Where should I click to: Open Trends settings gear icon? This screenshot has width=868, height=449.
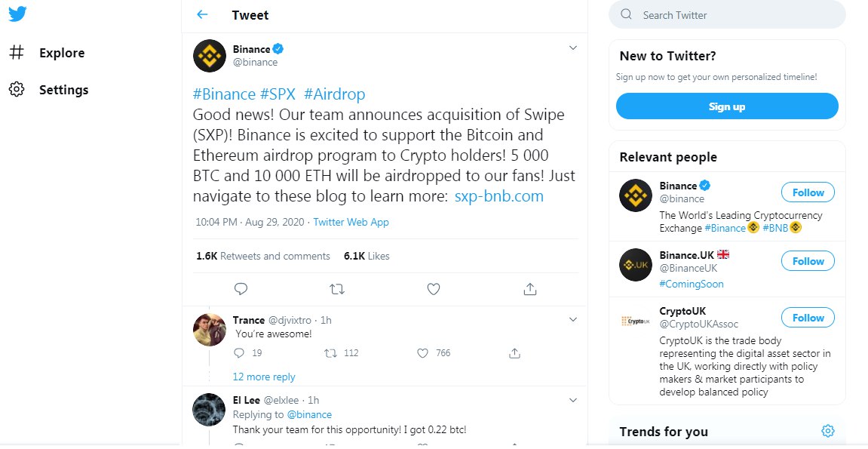(827, 431)
